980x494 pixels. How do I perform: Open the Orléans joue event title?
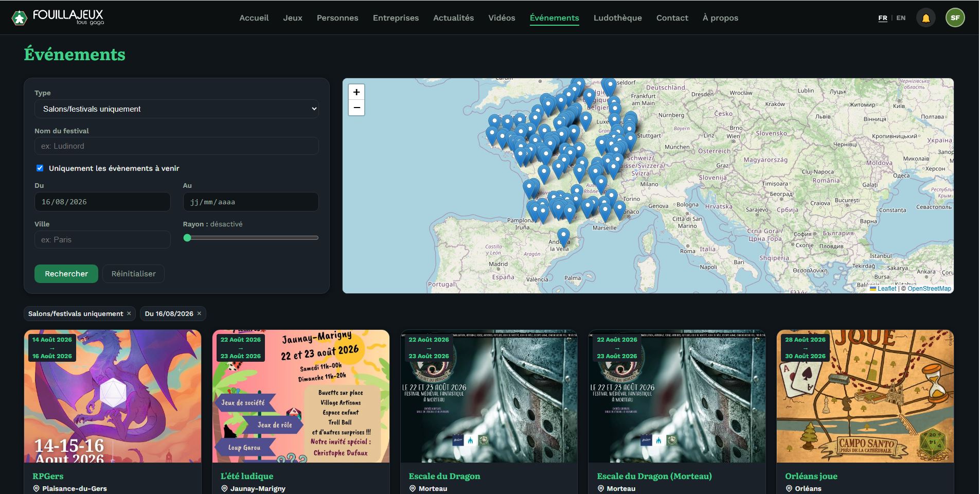811,476
